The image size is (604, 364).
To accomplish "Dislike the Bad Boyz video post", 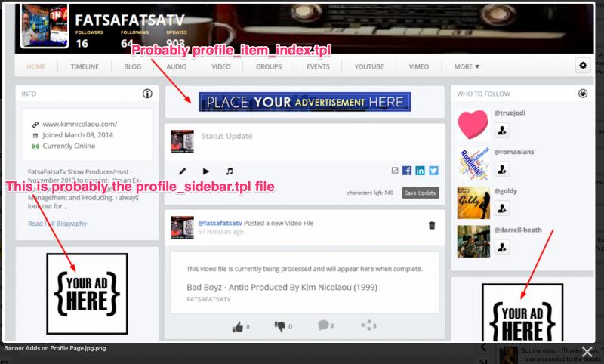I will pyautogui.click(x=282, y=325).
